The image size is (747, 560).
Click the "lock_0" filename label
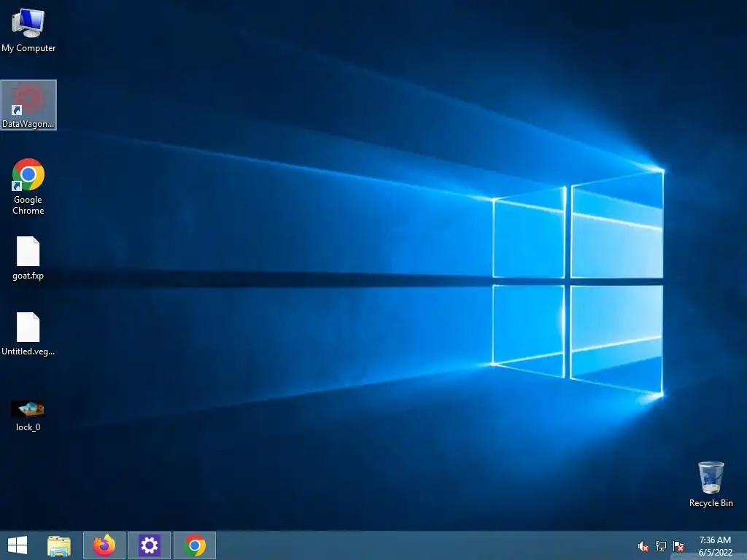coord(28,427)
